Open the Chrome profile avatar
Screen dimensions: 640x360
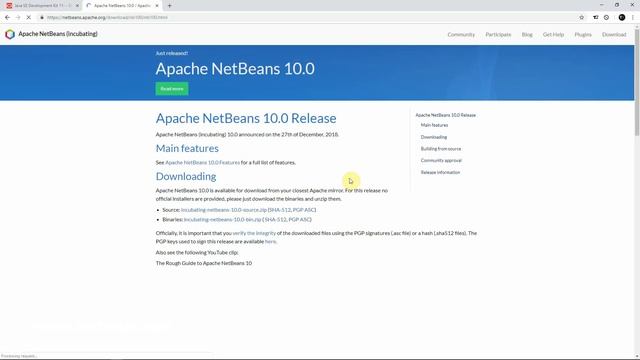[622, 18]
